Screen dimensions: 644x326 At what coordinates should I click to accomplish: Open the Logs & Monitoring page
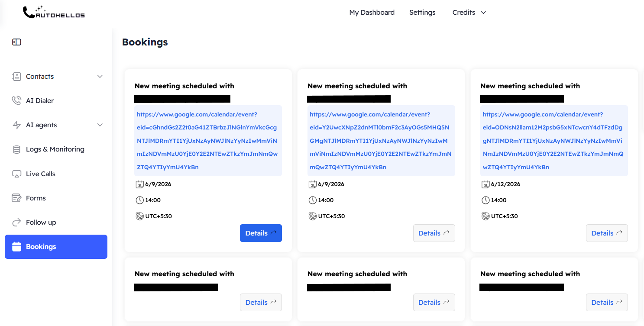(x=56, y=149)
